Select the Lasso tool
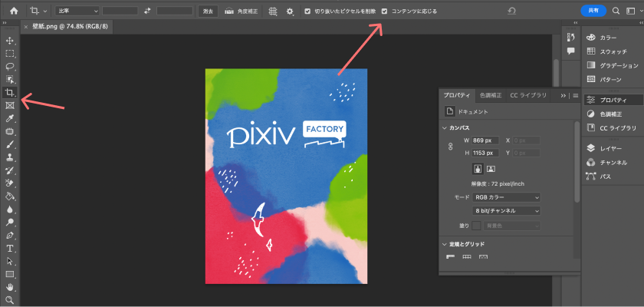The image size is (644, 307). (x=9, y=67)
